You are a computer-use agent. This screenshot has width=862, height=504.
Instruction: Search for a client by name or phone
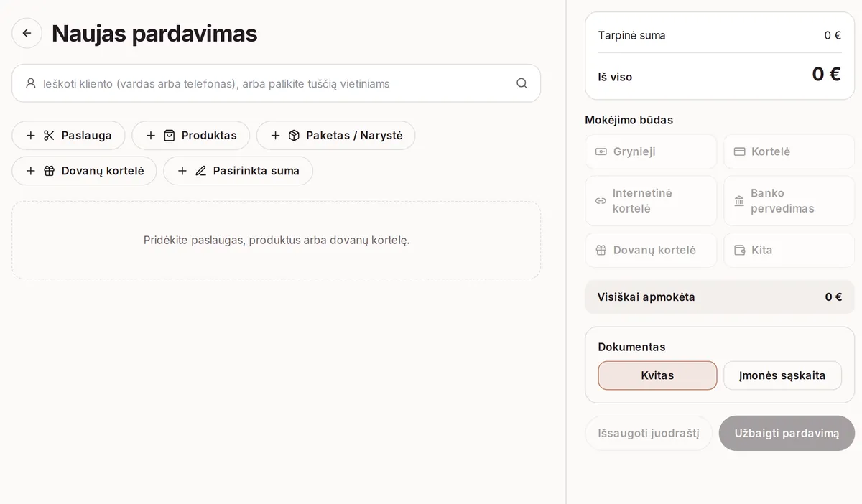click(x=276, y=83)
